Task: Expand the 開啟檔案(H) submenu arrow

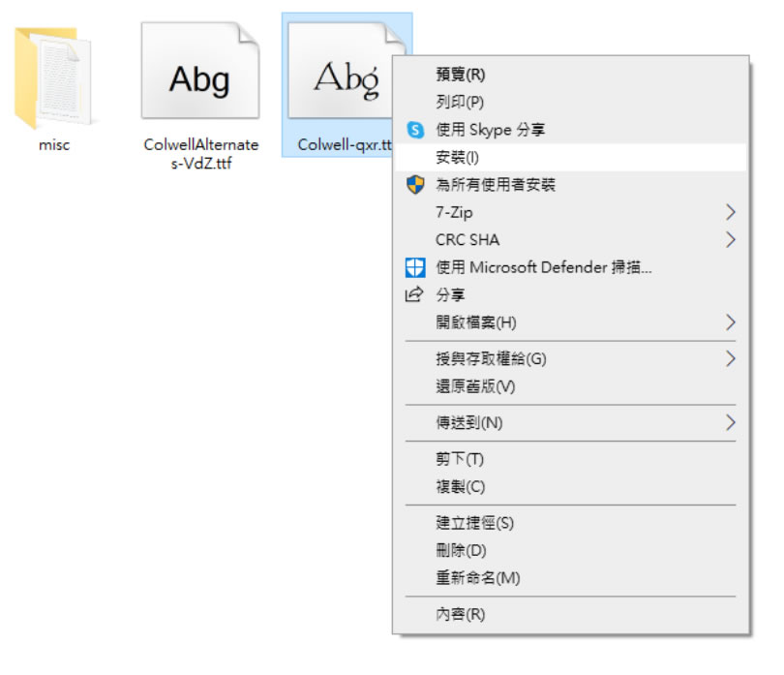Action: (731, 322)
